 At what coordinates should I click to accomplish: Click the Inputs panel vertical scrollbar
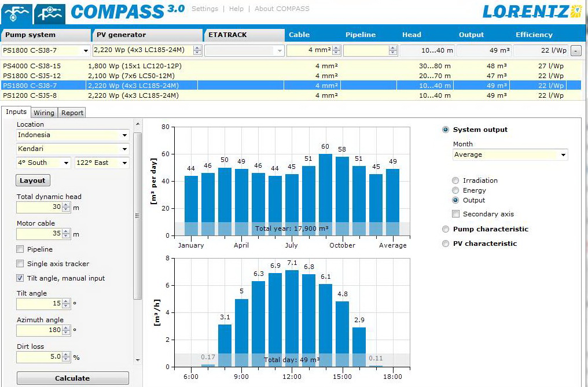pyautogui.click(x=137, y=215)
